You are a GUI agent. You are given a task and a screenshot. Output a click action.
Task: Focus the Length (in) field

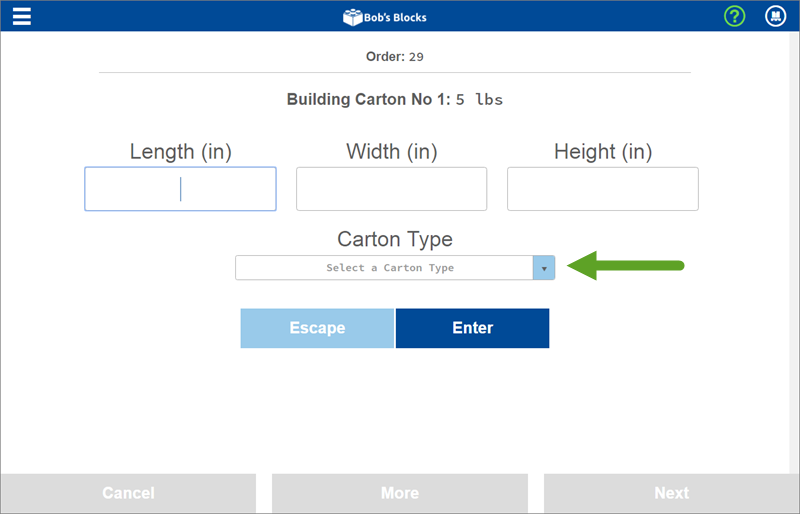(x=180, y=189)
